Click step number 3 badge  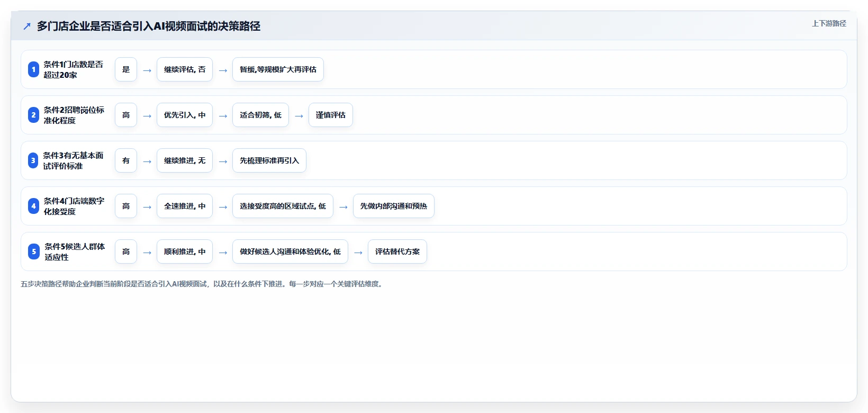(x=33, y=160)
